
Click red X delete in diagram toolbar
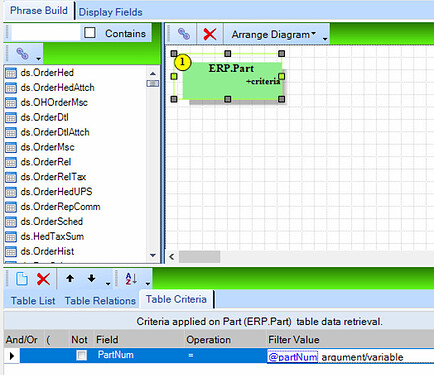pyautogui.click(x=210, y=34)
